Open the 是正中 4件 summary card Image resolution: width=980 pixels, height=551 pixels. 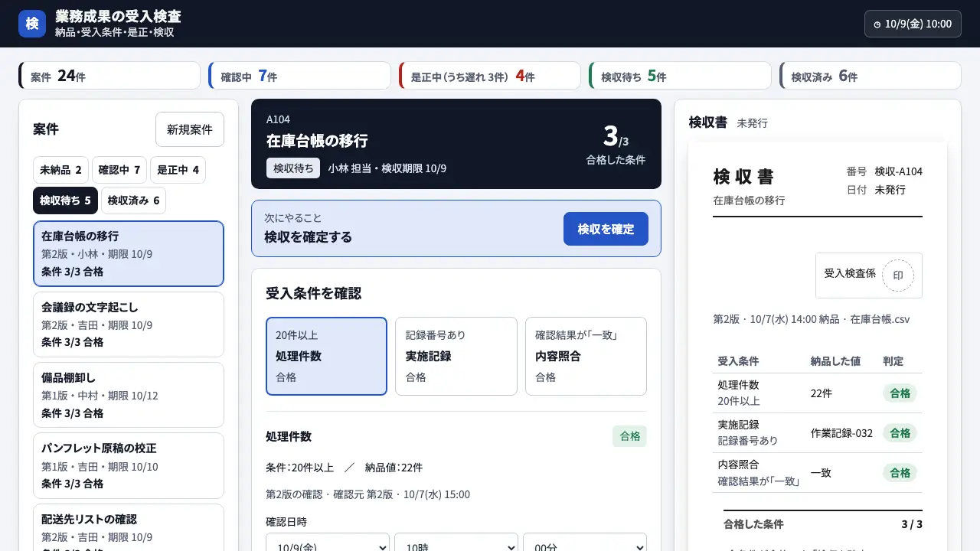click(489, 76)
